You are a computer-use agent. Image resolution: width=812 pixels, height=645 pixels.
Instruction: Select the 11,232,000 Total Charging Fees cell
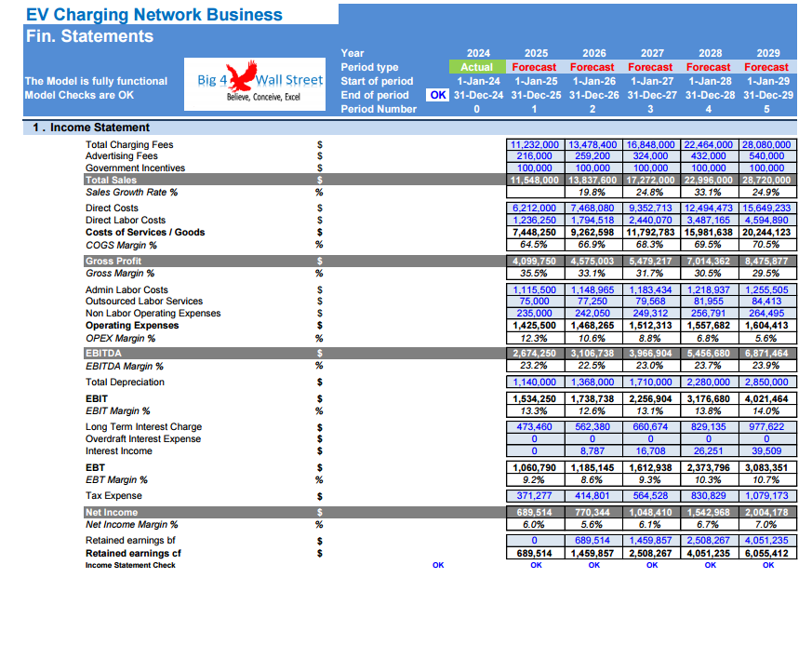point(535,144)
